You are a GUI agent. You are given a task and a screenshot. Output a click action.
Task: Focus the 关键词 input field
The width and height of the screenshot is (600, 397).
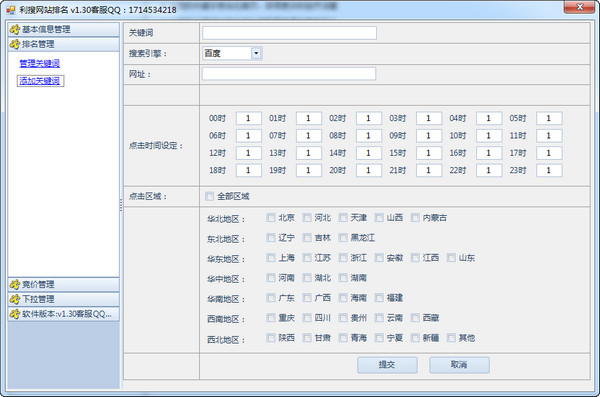click(x=289, y=33)
